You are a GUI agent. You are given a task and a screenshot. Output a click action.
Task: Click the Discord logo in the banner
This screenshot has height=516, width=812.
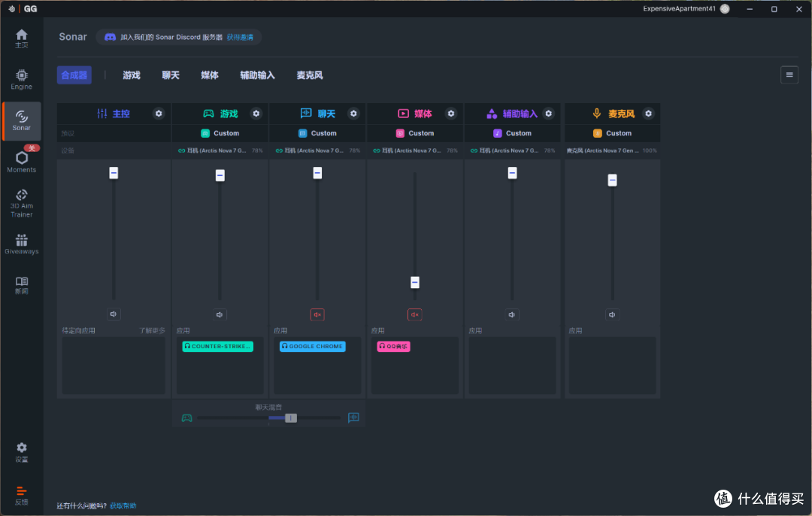click(x=110, y=38)
